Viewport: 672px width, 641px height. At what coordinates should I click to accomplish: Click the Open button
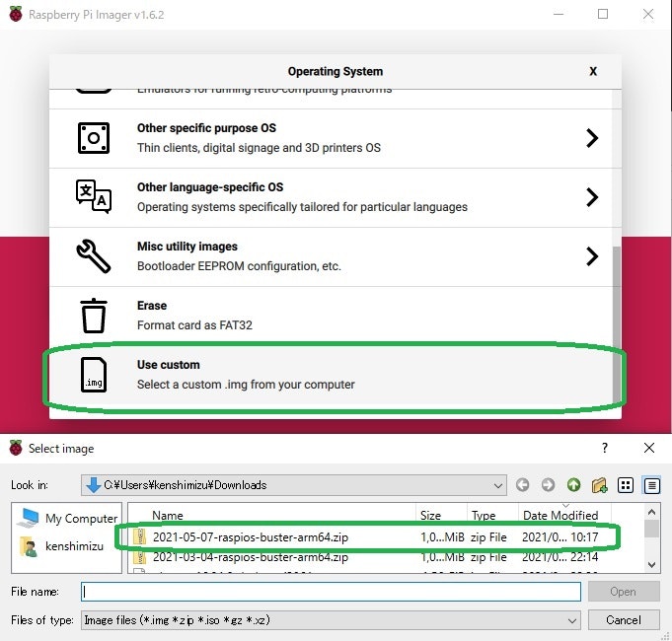[624, 592]
